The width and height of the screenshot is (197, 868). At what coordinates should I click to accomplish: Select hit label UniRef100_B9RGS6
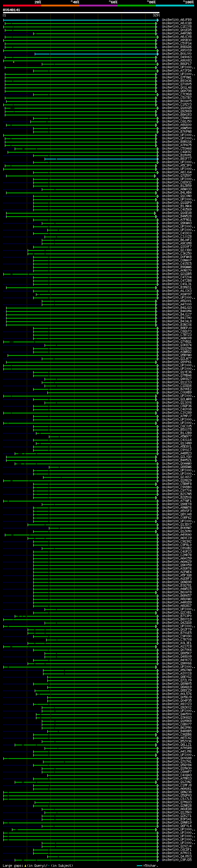(177, 142)
